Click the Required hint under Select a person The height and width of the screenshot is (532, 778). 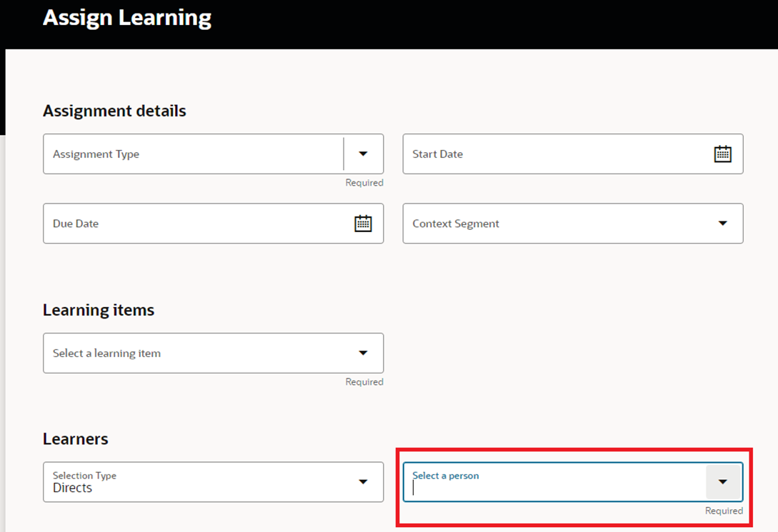click(x=724, y=511)
